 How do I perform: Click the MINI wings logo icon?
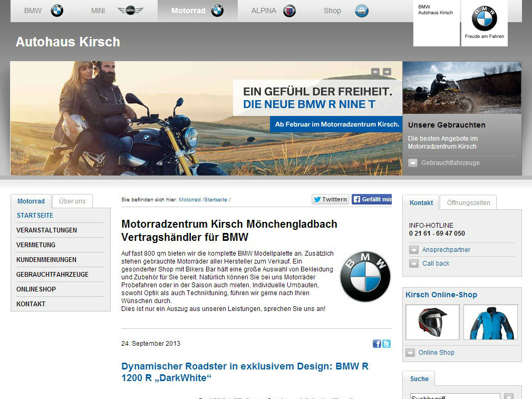130,11
